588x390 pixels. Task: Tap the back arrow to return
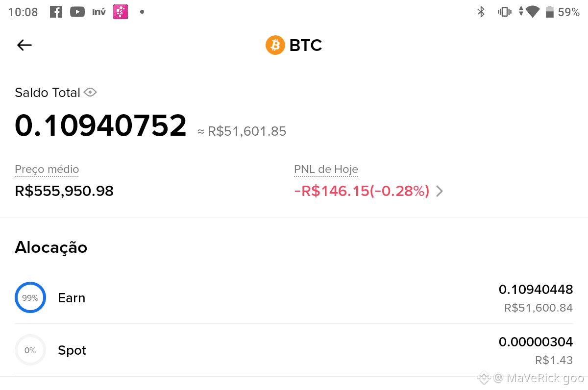click(24, 45)
